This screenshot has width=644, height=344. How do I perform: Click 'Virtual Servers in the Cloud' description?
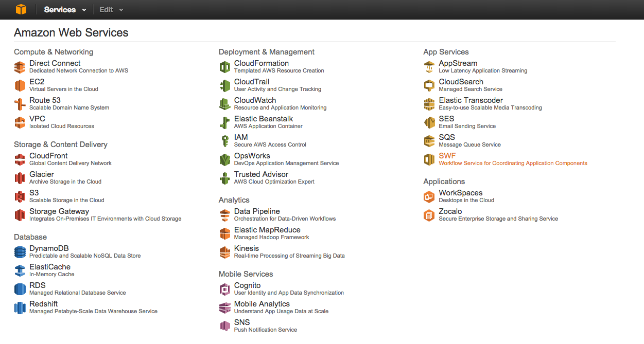tap(64, 89)
